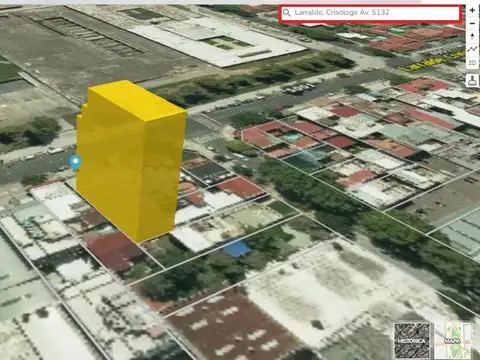480x360 pixels.
Task: Select the MAPA basemap thumbnail
Action: pyautogui.click(x=453, y=340)
